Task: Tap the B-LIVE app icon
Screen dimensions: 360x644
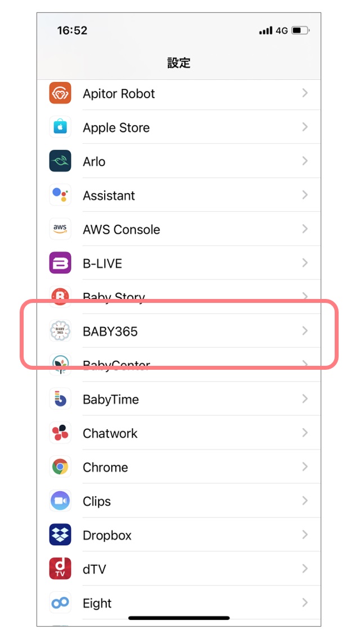Action: [60, 263]
